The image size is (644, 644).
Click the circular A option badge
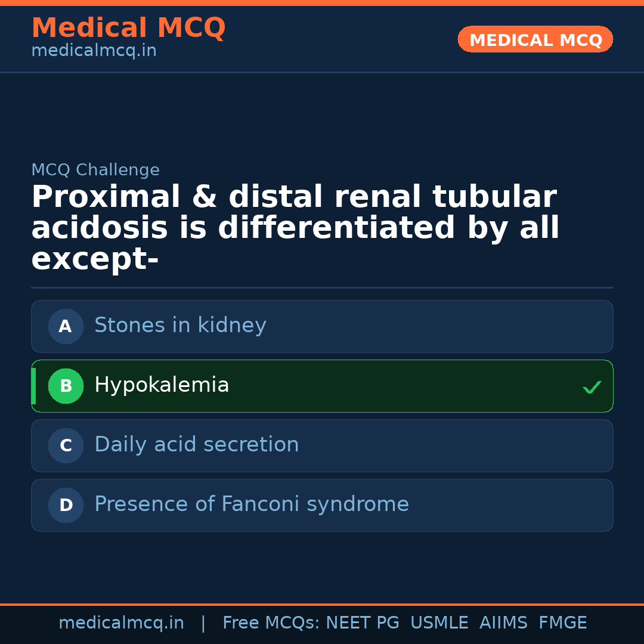pyautogui.click(x=66, y=326)
